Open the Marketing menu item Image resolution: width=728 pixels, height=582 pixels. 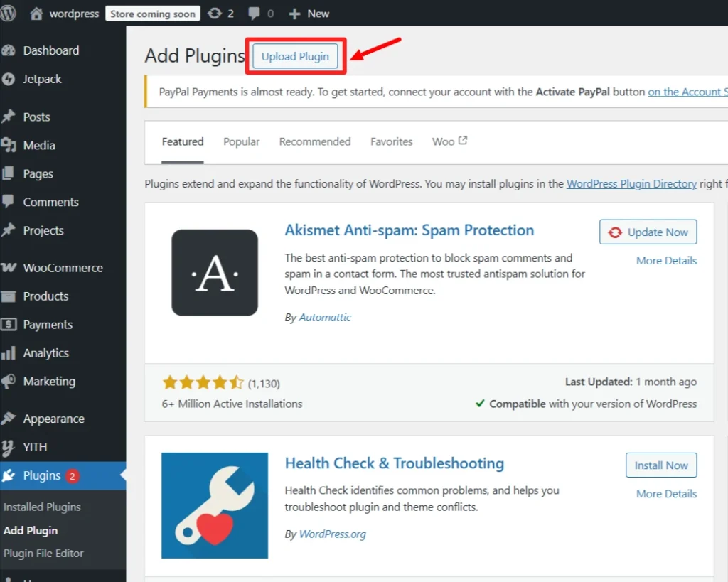tap(49, 382)
